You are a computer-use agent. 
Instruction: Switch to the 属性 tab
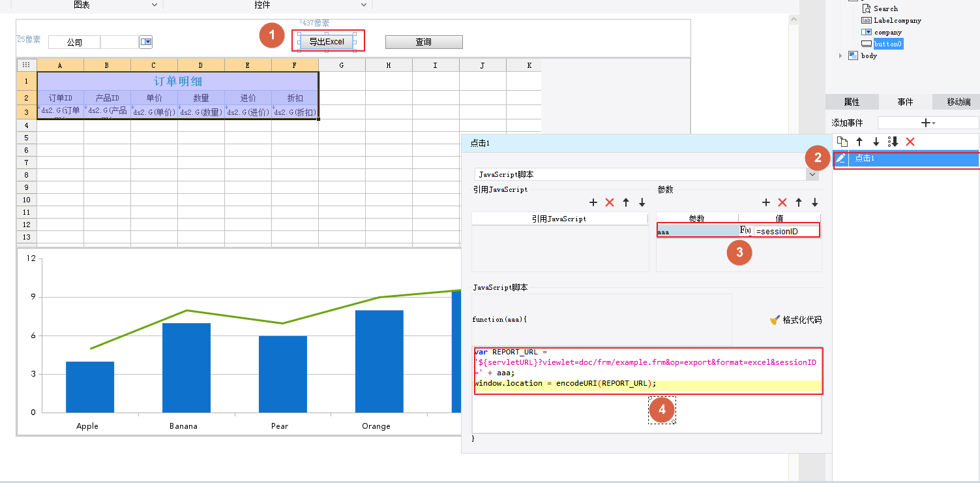[x=852, y=102]
